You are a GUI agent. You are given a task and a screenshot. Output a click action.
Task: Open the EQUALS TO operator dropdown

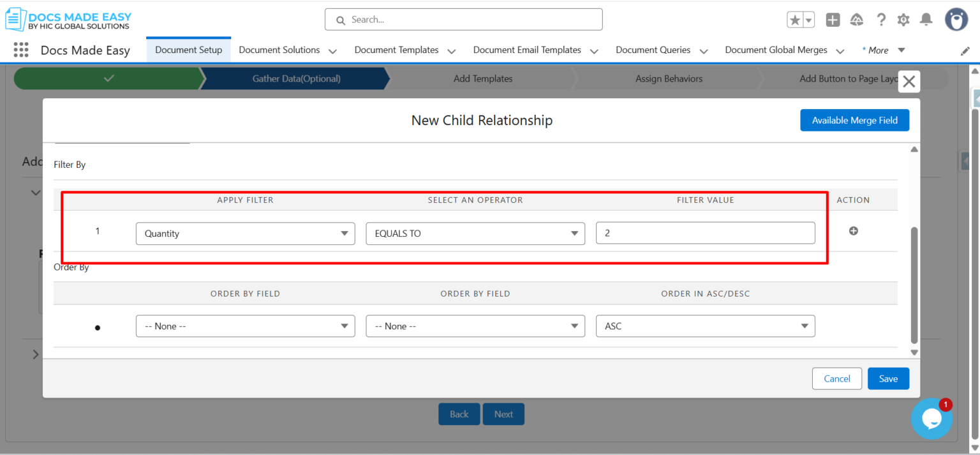[475, 234]
